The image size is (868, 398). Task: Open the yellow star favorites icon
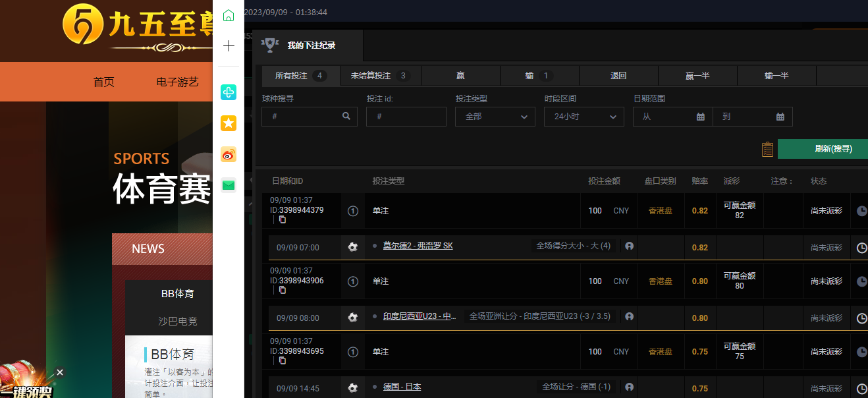point(229,123)
